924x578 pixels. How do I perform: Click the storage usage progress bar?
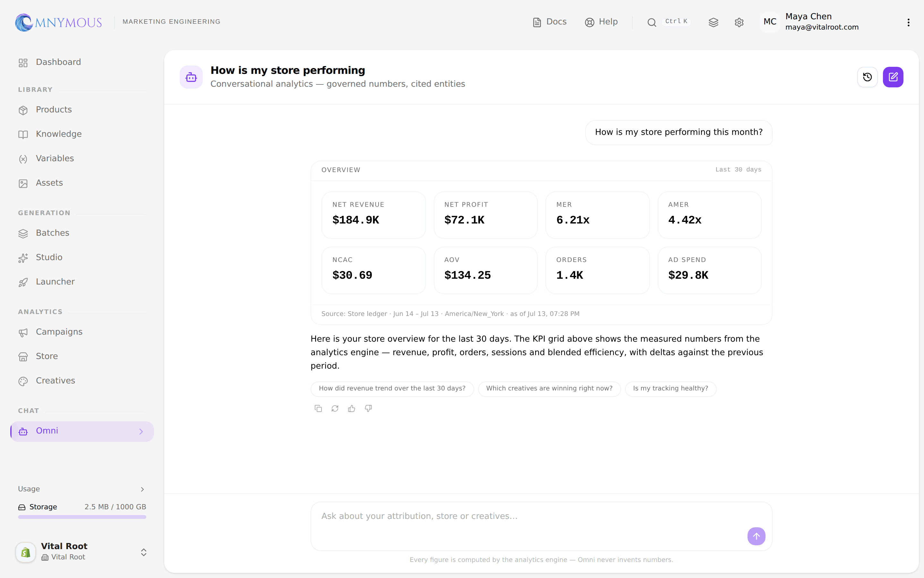(82, 517)
